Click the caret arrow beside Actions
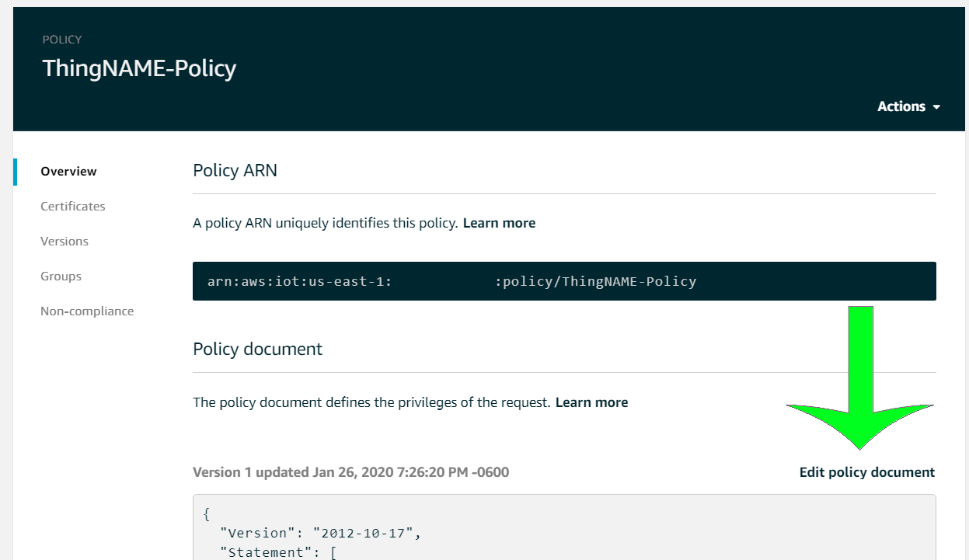Viewport: 969px width, 560px height. (936, 107)
